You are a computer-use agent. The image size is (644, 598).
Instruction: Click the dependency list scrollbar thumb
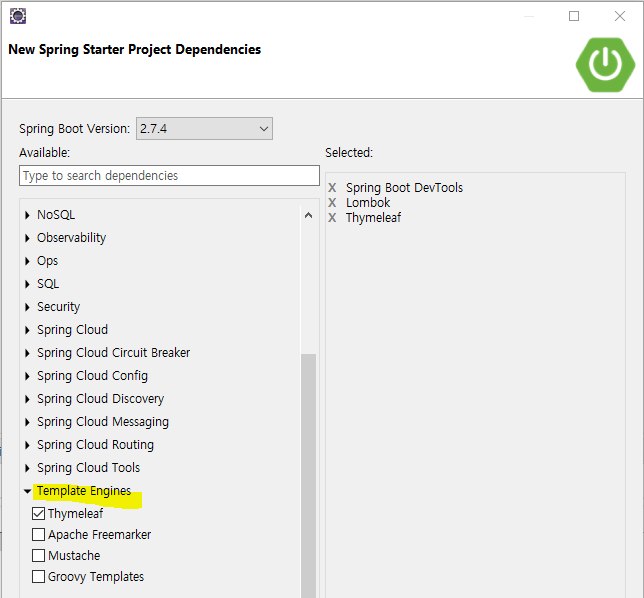[x=308, y=476]
